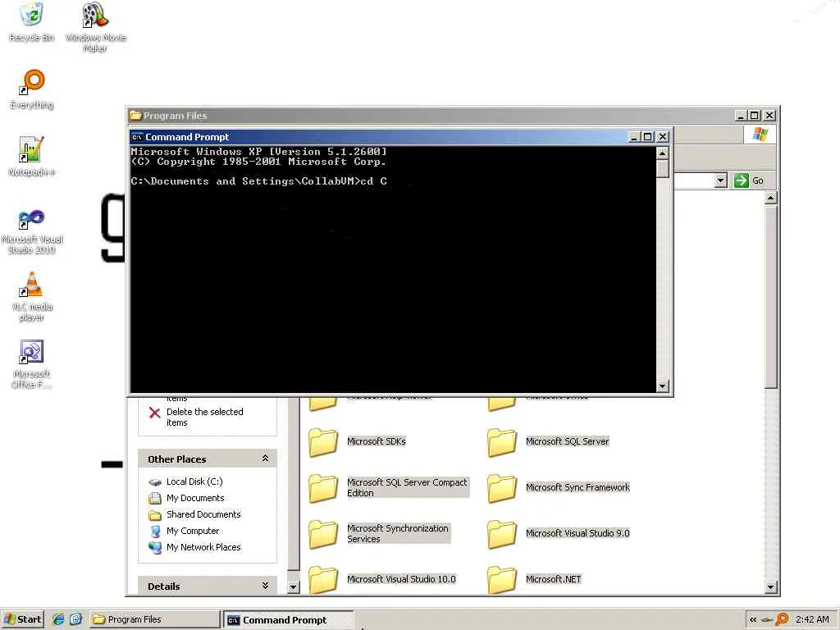Maximize the Command Prompt window
The image size is (840, 630).
[x=648, y=137]
